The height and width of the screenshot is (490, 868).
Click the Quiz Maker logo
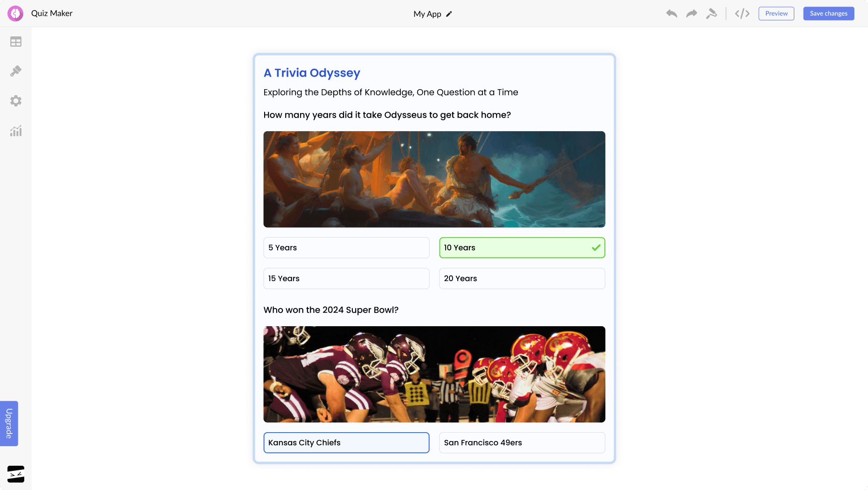(15, 13)
